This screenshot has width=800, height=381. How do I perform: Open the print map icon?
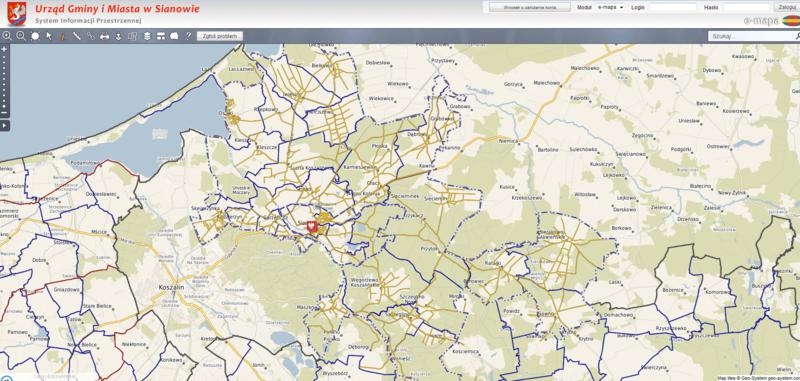(174, 36)
